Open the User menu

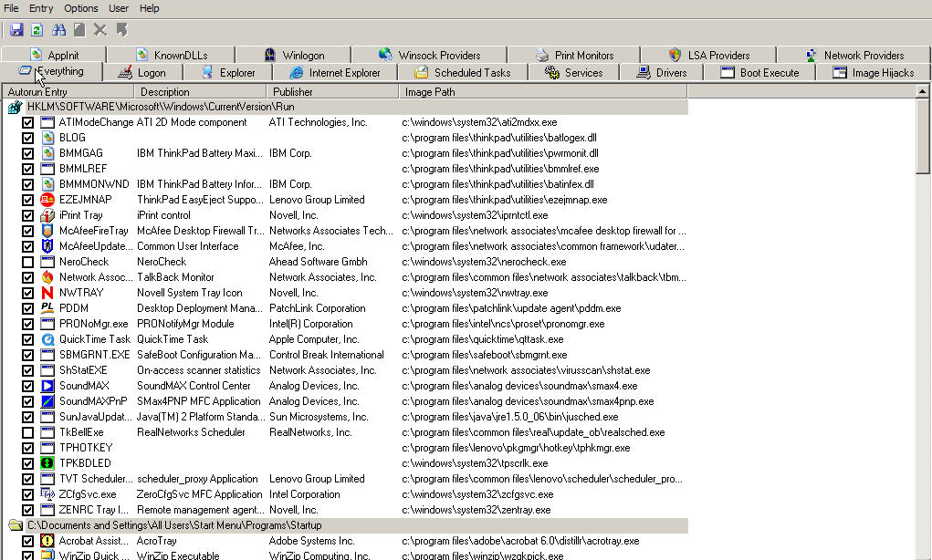tap(119, 8)
